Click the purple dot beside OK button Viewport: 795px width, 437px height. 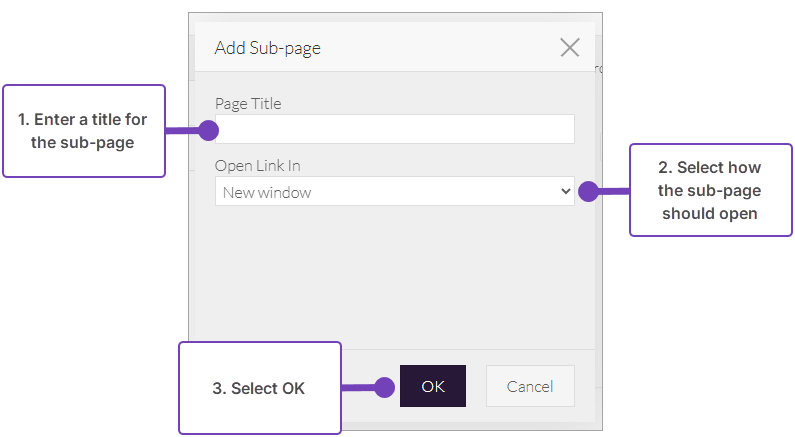point(384,387)
